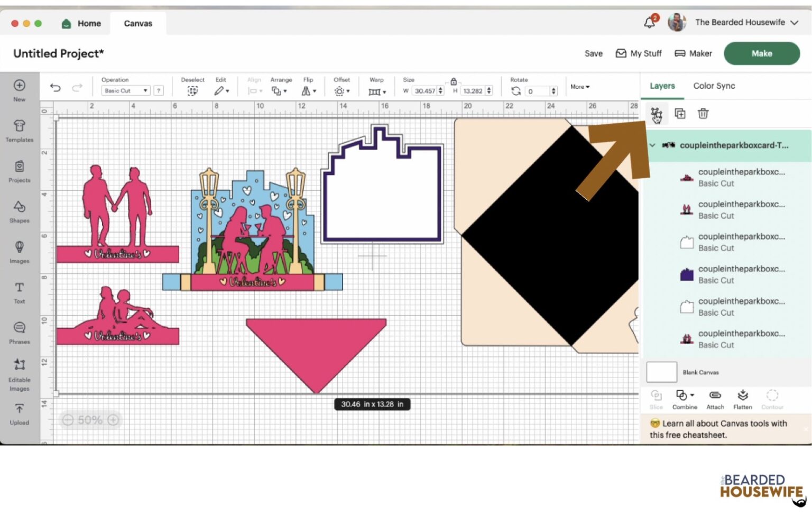Delete layer using the trash icon
This screenshot has height=516, width=812.
tap(703, 114)
